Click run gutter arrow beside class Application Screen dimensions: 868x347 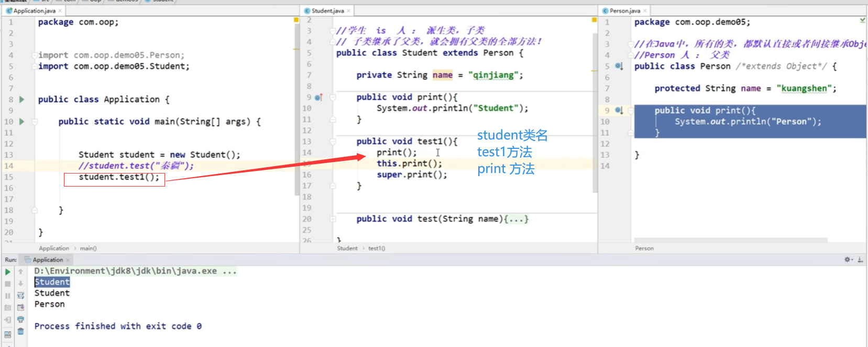(21, 99)
